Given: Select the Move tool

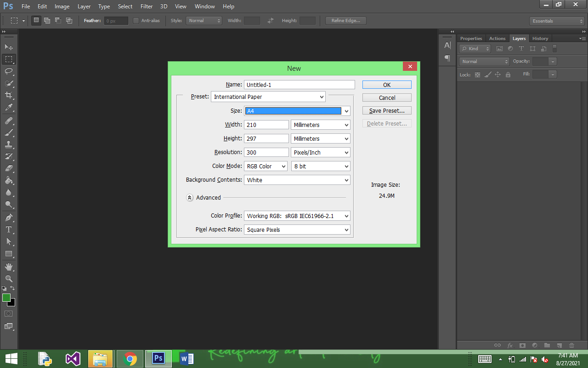Looking at the screenshot, I should pyautogui.click(x=9, y=47).
